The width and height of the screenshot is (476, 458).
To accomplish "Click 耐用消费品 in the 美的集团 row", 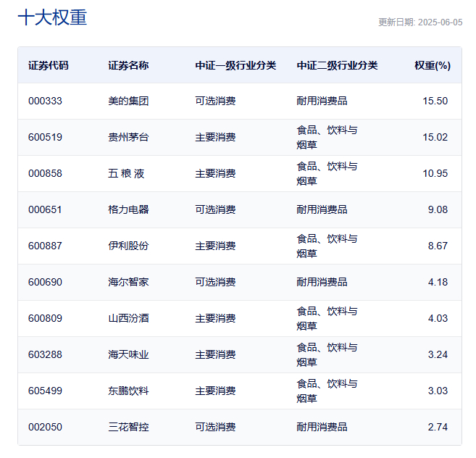I will (x=322, y=101).
